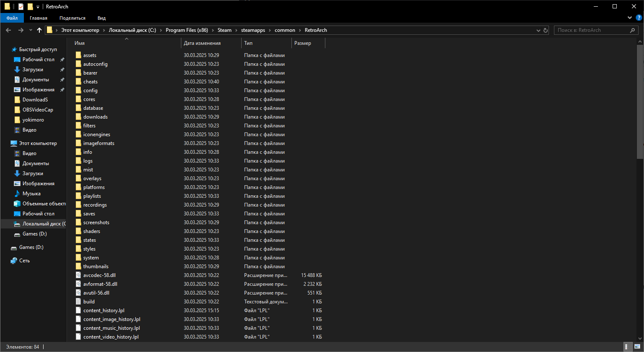Open quick access toolbar customize dropdown

pyautogui.click(x=38, y=7)
